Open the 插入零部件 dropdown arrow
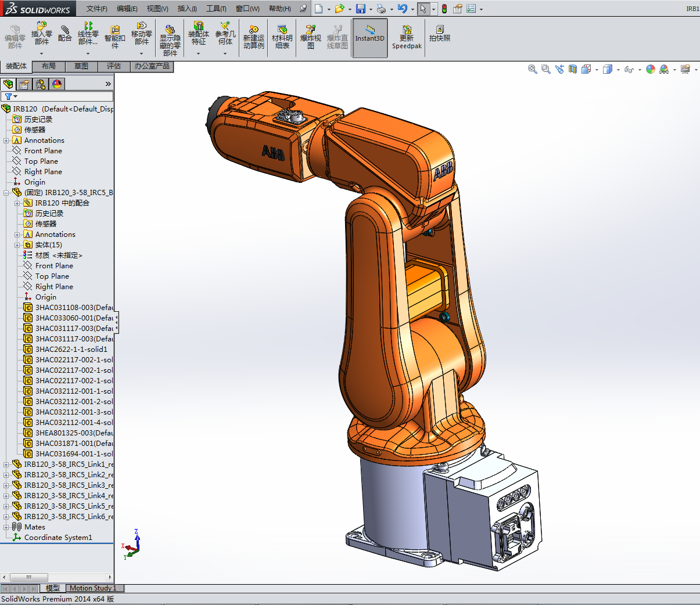This screenshot has width=700, height=605. [x=41, y=54]
